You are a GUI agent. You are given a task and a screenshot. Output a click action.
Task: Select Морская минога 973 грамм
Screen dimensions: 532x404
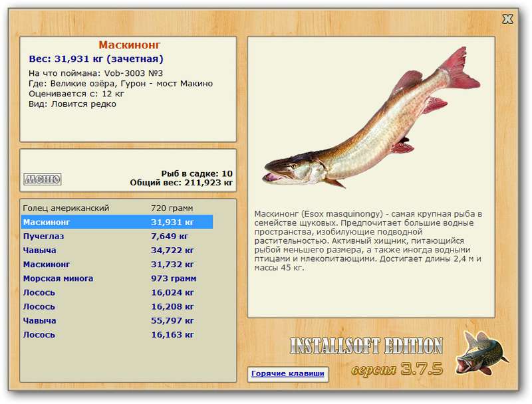[117, 278]
